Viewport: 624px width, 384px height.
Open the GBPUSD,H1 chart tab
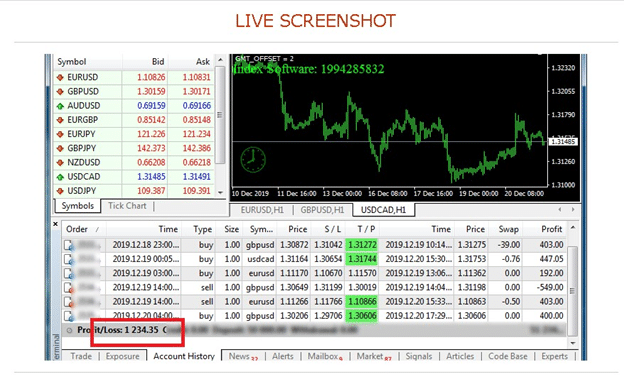pos(322,210)
